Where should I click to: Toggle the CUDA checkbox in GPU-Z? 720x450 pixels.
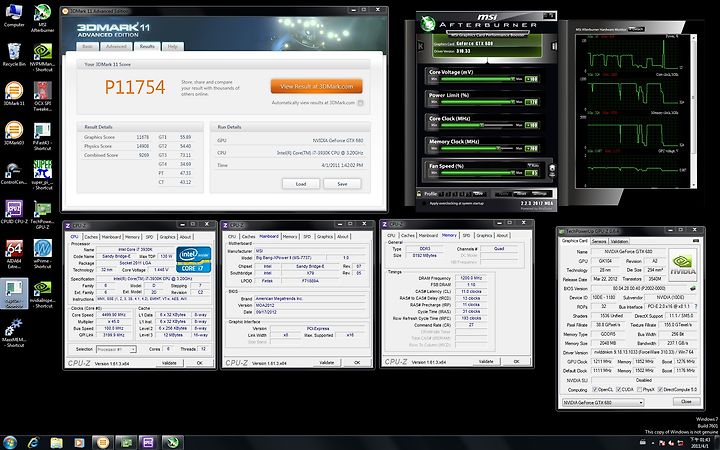coord(619,389)
